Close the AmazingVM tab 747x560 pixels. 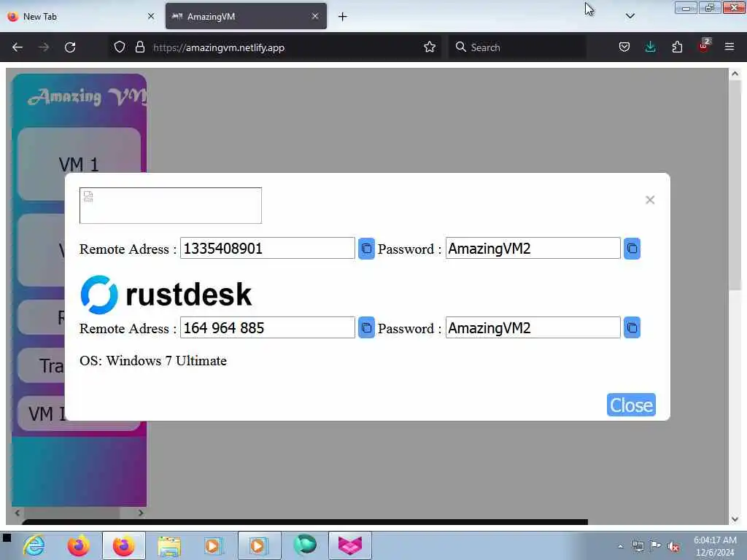click(315, 16)
